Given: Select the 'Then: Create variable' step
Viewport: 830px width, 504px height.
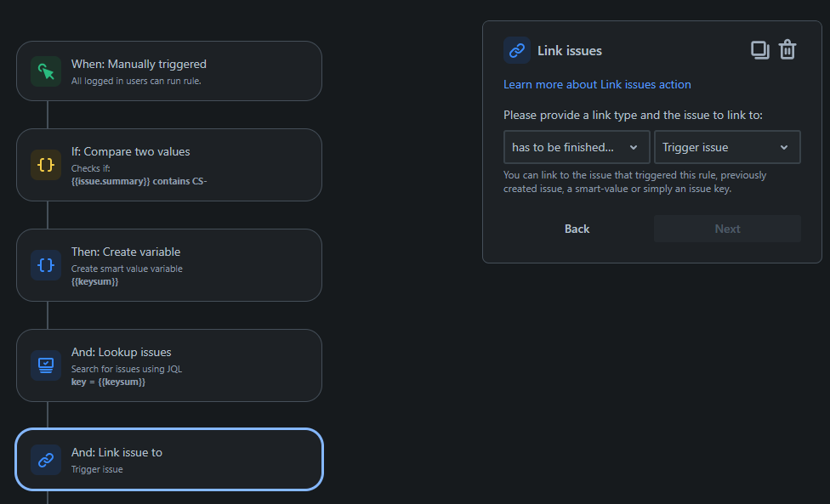Looking at the screenshot, I should 169,265.
